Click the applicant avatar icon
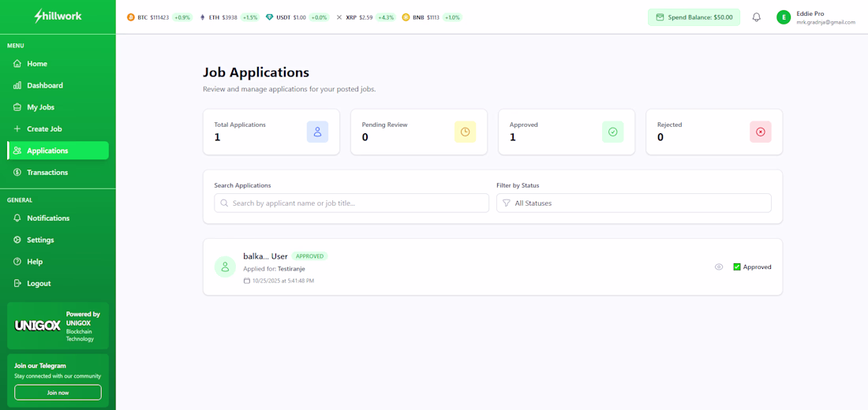Image resolution: width=868 pixels, height=410 pixels. coord(226,266)
